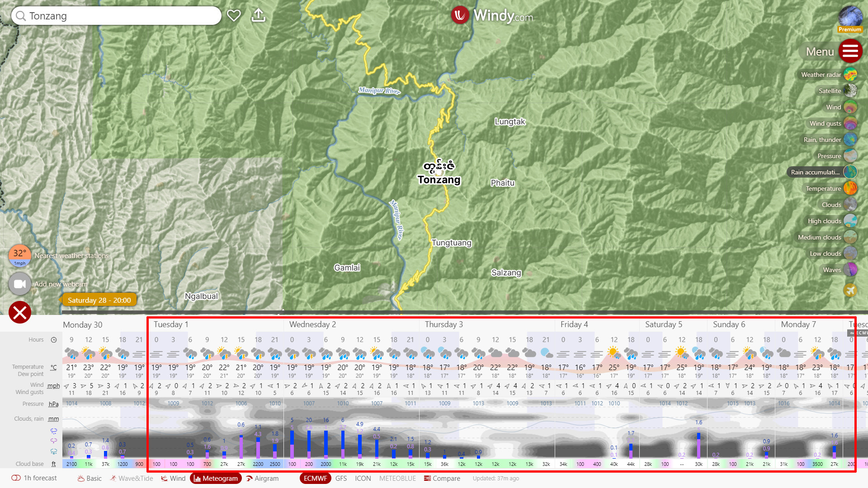Viewport: 868px width, 488px height.
Task: Switch to the Airgram tab
Action: tap(262, 479)
